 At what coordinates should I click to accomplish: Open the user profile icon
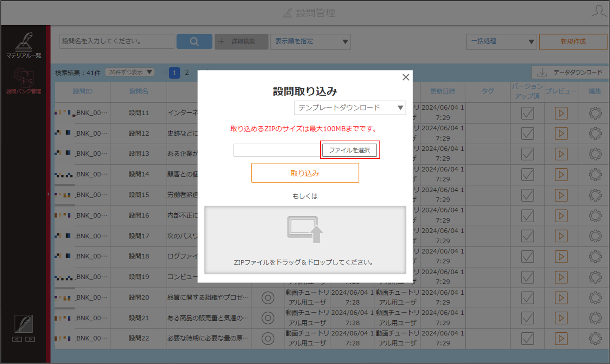(599, 12)
